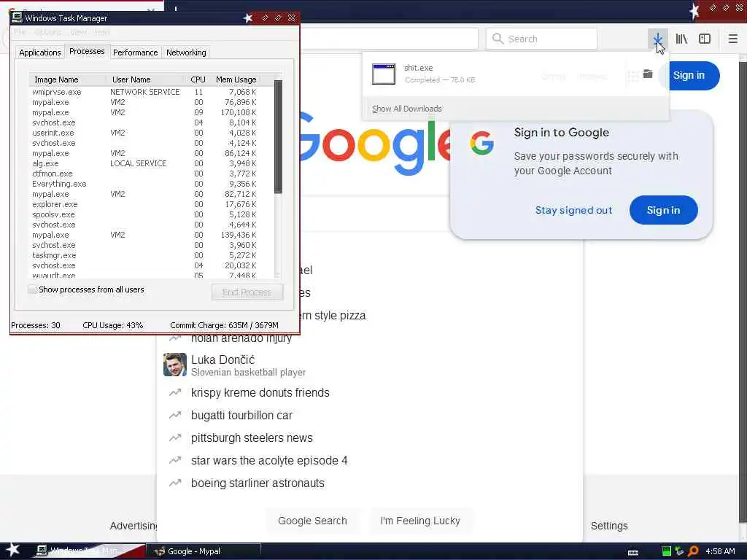Sort by User Name column header
The height and width of the screenshot is (560, 747).
pos(144,79)
